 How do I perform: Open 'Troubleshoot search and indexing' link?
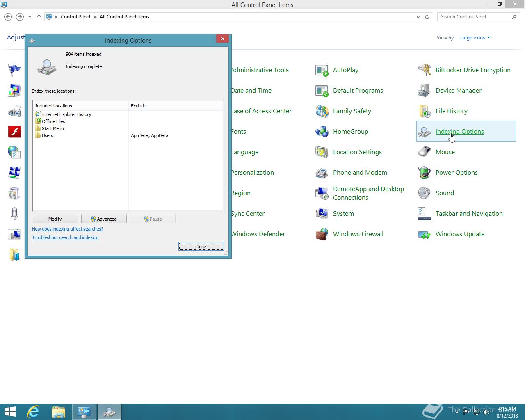click(66, 237)
